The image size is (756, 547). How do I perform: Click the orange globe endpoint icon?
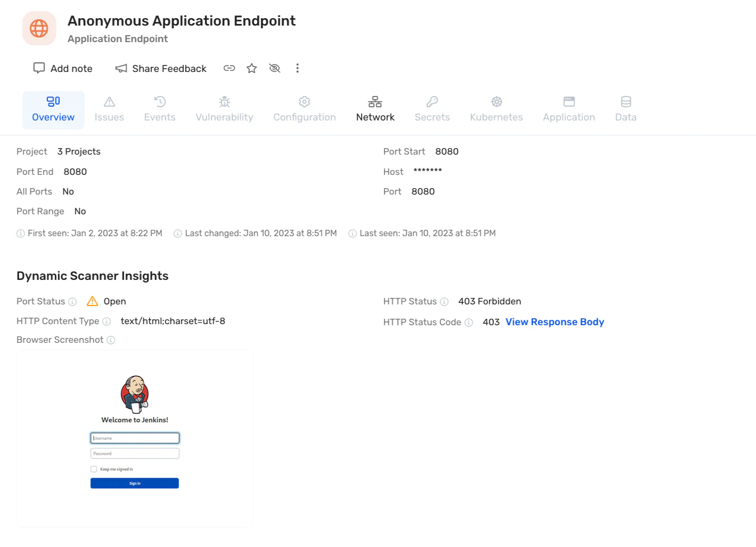tap(39, 28)
